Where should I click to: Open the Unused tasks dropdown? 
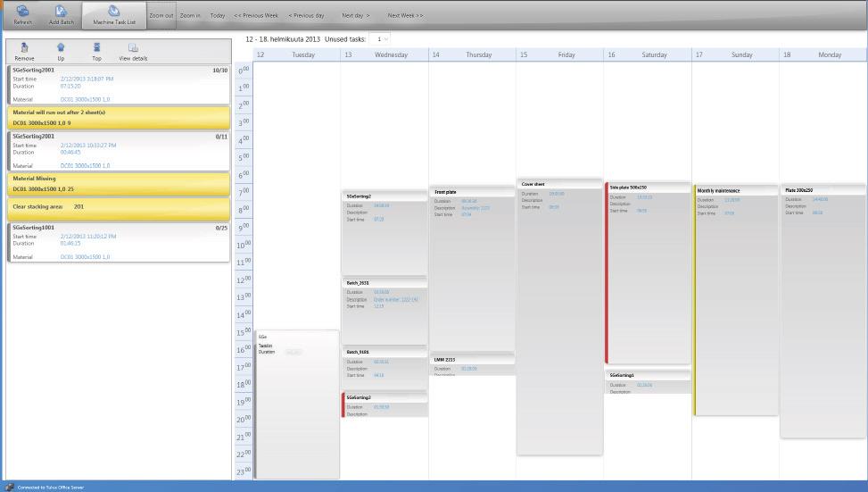click(x=380, y=39)
